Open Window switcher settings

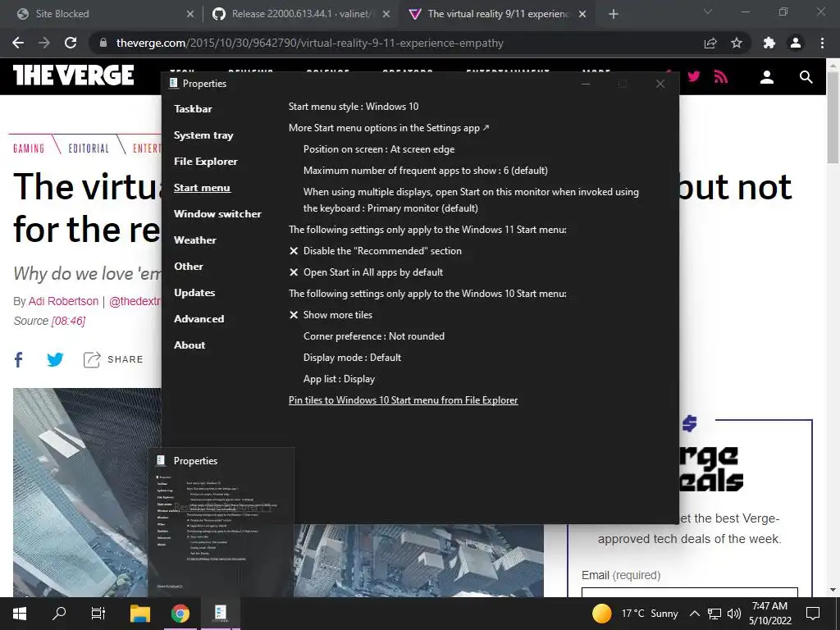pyautogui.click(x=217, y=214)
